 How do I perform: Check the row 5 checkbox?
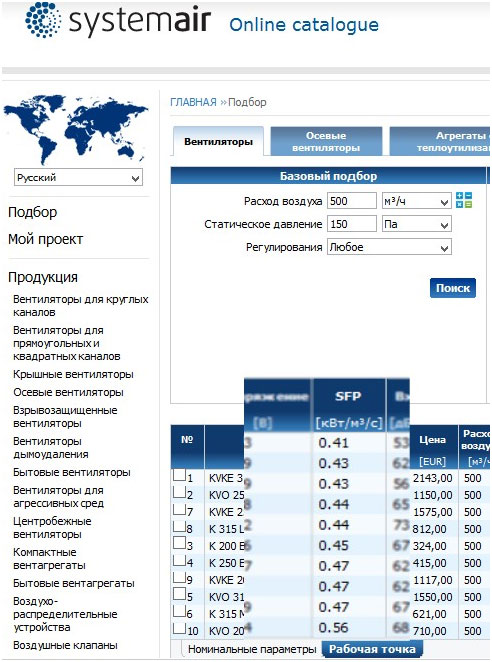179,594
